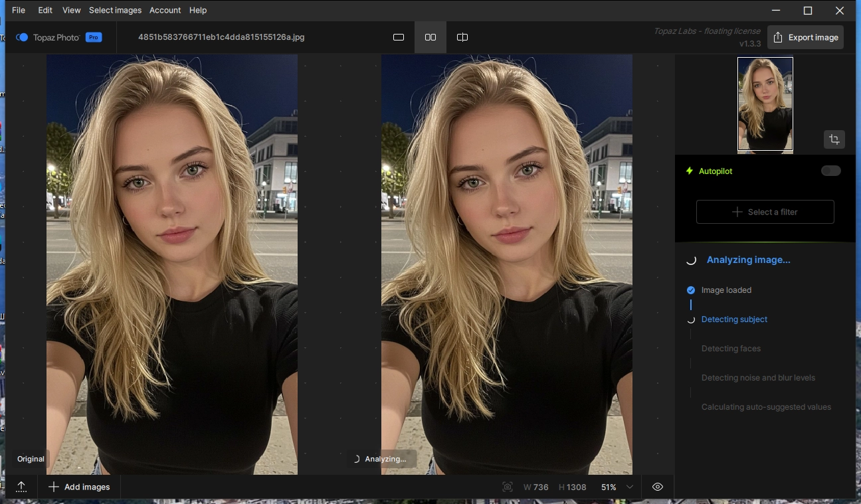The height and width of the screenshot is (504, 861).
Task: Click the W 736 width value
Action: click(536, 487)
